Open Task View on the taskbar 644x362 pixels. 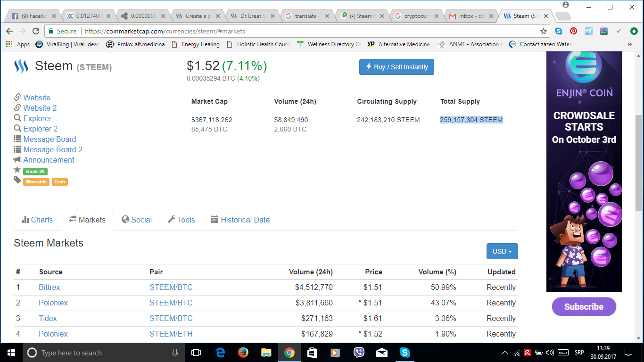196,353
